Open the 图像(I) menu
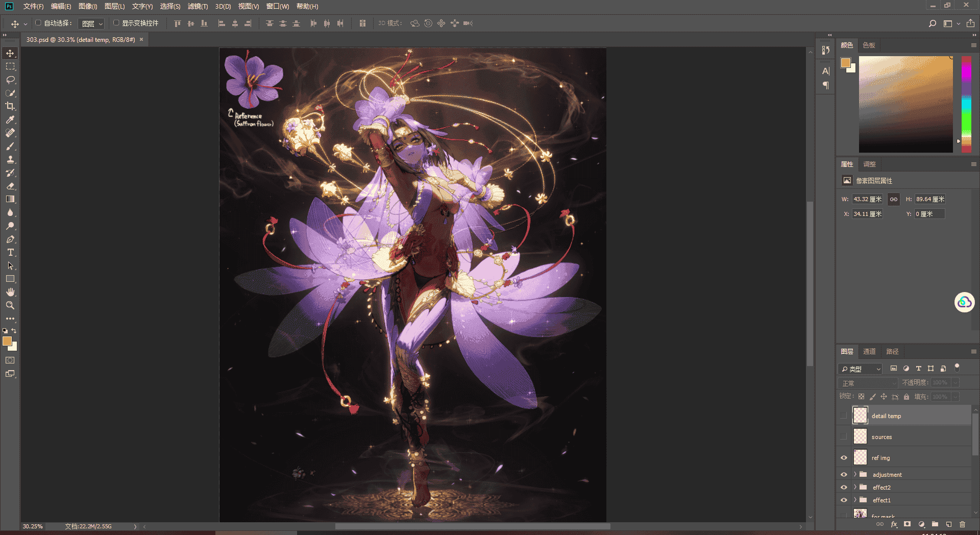Image resolution: width=980 pixels, height=535 pixels. coord(88,6)
